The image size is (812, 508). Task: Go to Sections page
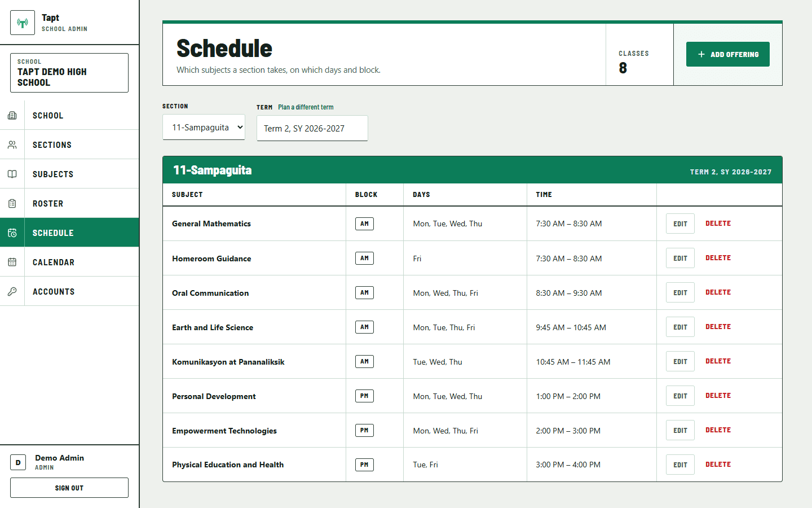point(69,145)
